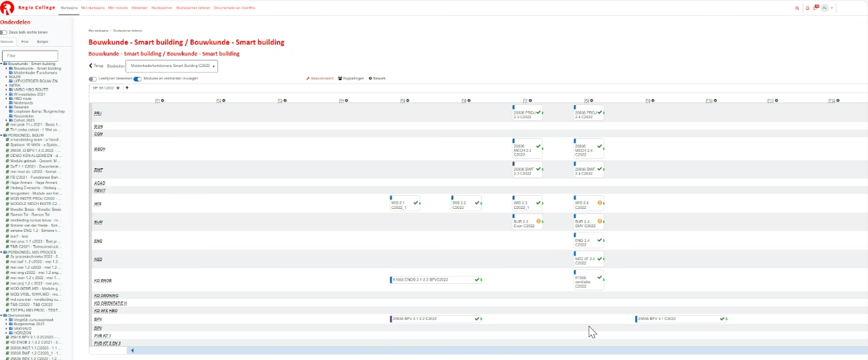
Task: Expand the VMBO HBO ROUTE tree folder
Action: tap(7, 89)
